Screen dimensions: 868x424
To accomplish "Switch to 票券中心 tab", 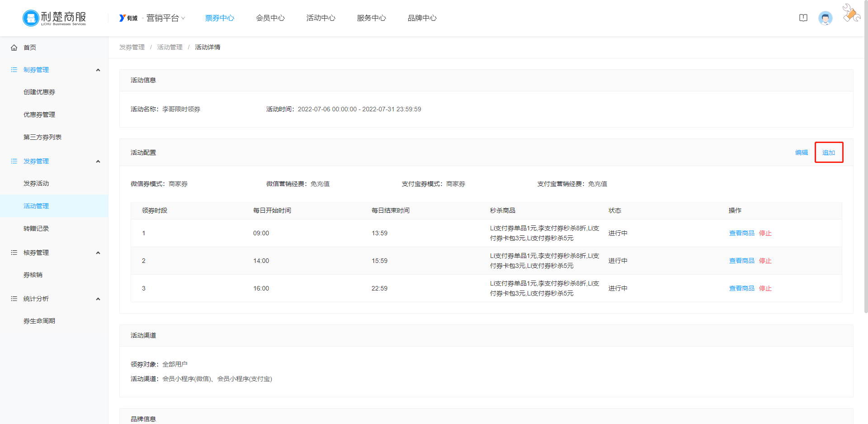I will [220, 18].
